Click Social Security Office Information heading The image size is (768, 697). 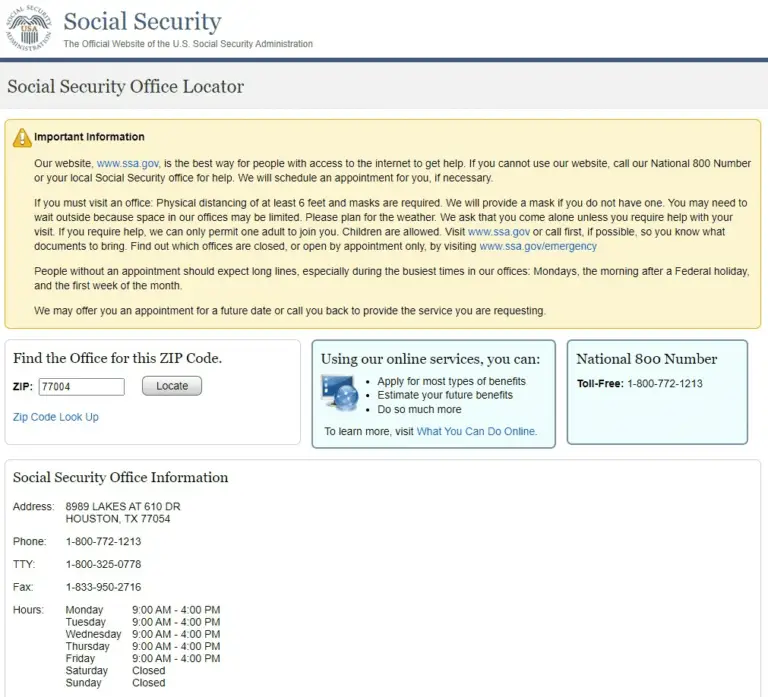tap(120, 478)
